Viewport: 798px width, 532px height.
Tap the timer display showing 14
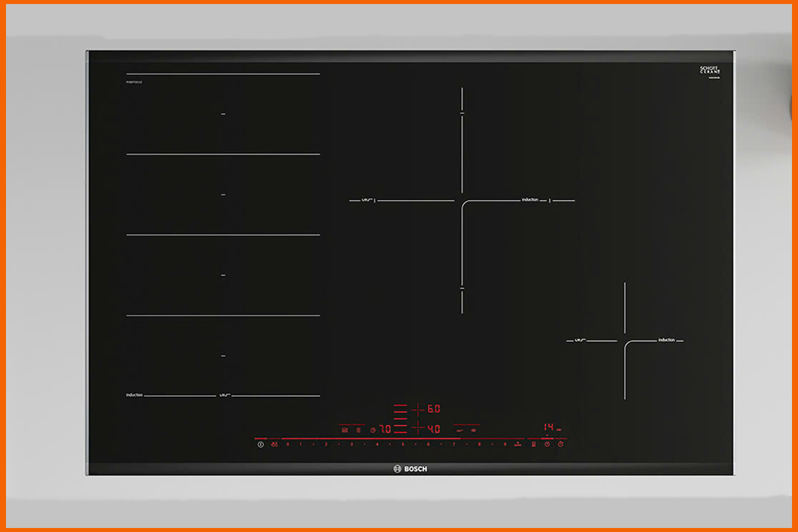click(x=549, y=427)
